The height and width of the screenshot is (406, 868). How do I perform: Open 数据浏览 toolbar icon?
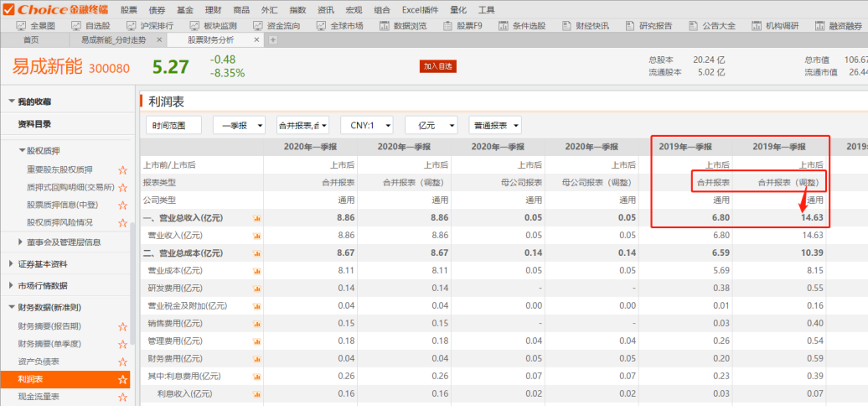(385, 25)
